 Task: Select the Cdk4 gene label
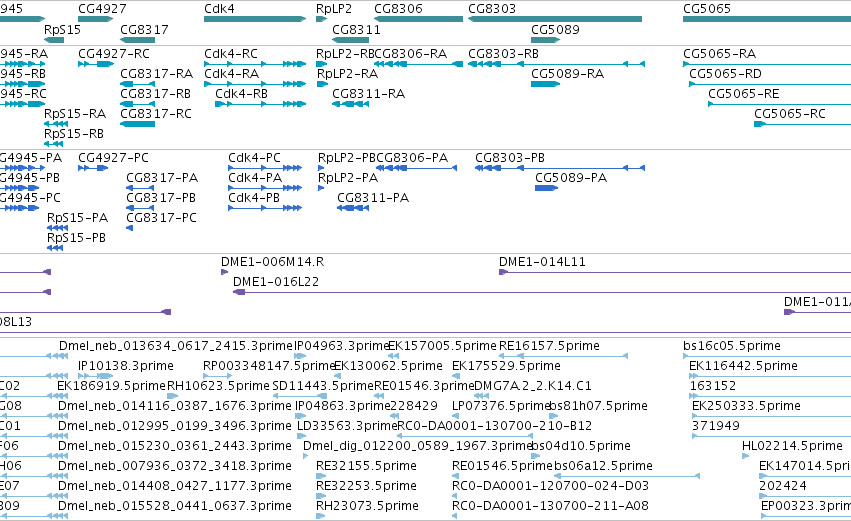tap(219, 9)
